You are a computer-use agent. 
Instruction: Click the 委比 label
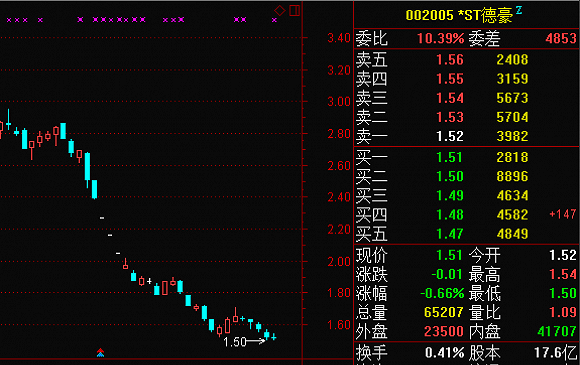coord(371,38)
